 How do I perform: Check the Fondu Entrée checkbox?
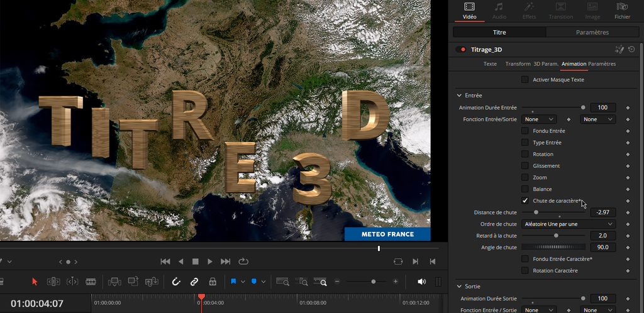click(525, 131)
